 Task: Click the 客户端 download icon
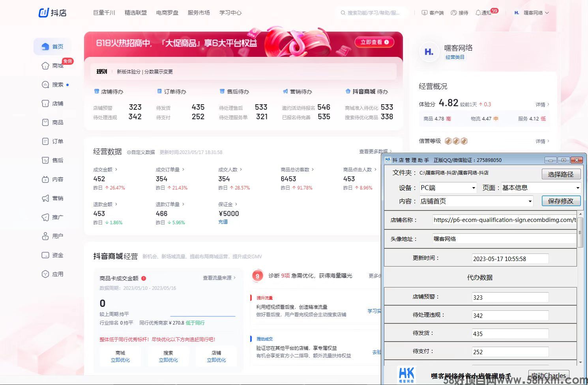(425, 13)
